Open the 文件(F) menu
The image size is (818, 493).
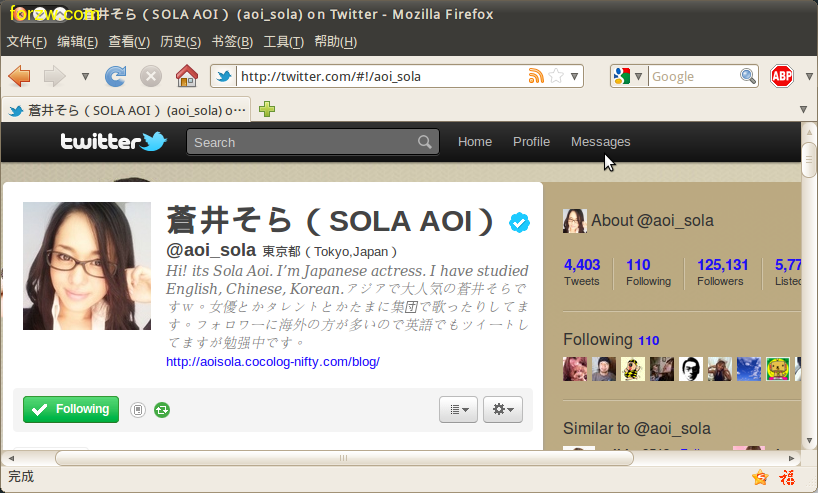pyautogui.click(x=27, y=42)
